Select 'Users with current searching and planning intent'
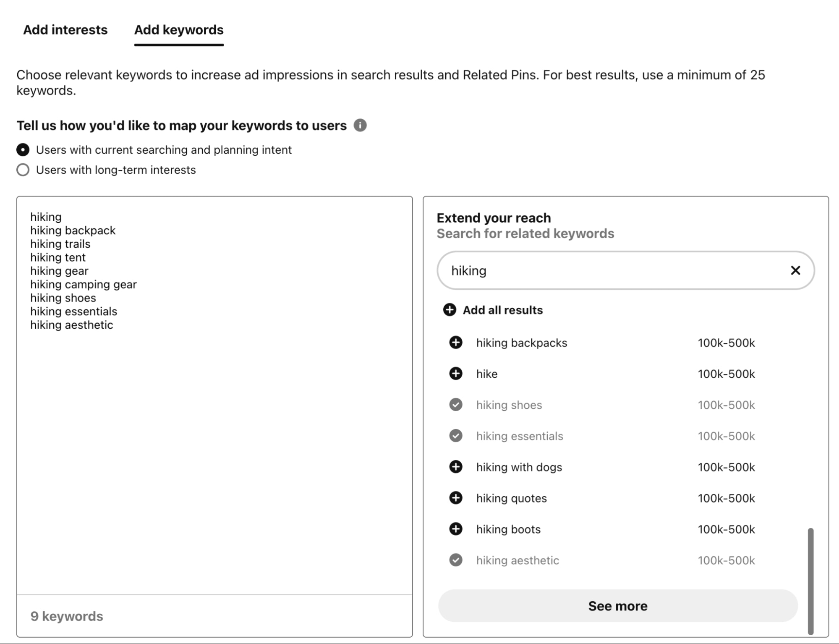This screenshot has width=839, height=644. click(x=23, y=150)
